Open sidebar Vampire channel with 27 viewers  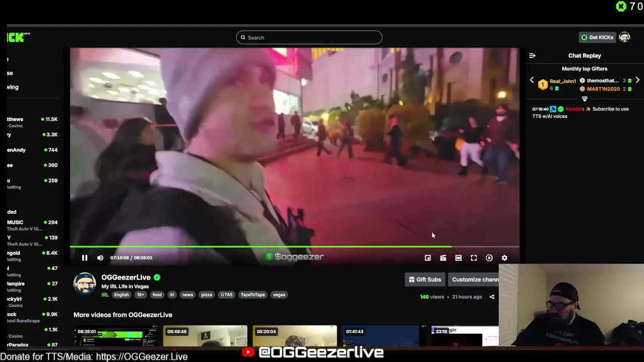click(x=33, y=286)
